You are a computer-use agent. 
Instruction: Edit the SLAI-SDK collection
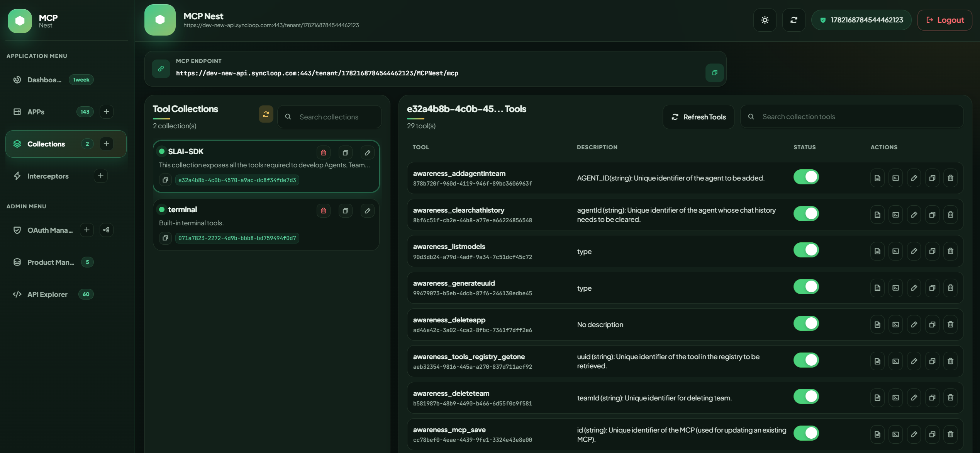[x=367, y=153]
